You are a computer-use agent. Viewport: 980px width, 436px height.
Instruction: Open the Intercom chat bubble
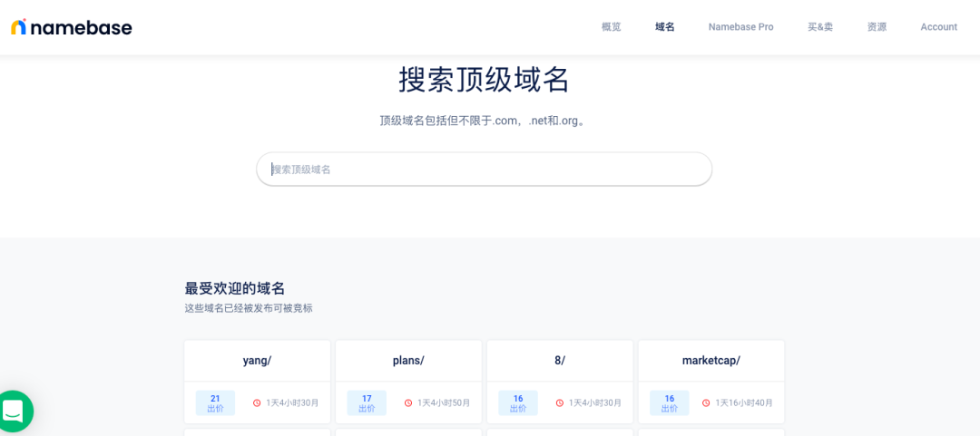[13, 411]
